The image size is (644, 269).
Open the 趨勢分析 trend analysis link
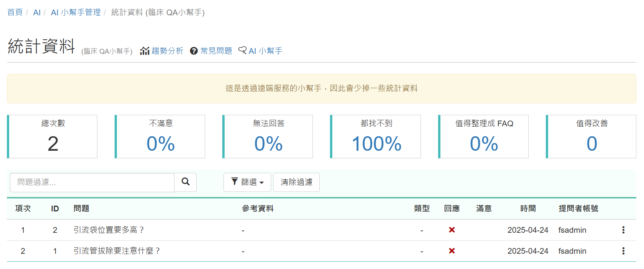(162, 51)
